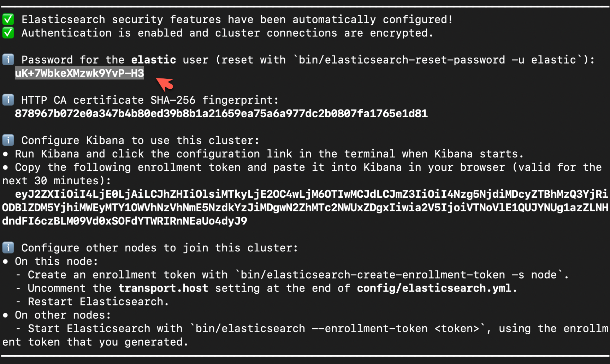Click the SHA-256 fingerprint hash value

pos(221,113)
